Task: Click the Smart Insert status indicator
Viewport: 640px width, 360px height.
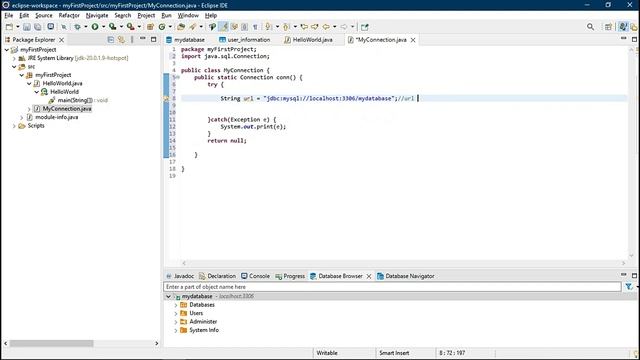Action: click(x=394, y=353)
